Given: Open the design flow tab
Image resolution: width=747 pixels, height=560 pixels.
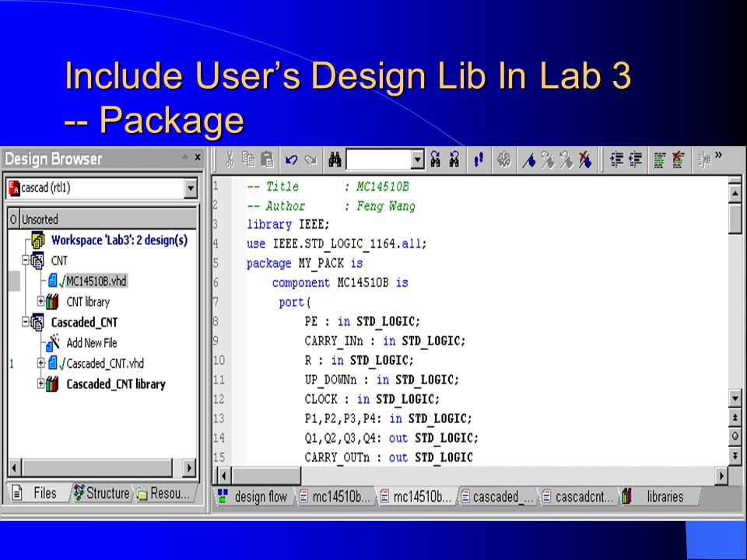Looking at the screenshot, I should [x=254, y=497].
